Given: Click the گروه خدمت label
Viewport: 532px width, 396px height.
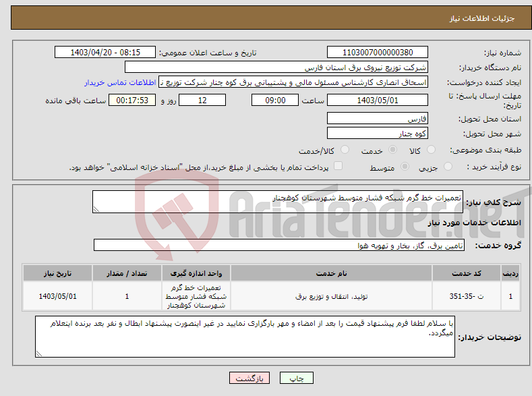Looking at the screenshot, I should pos(498,246).
